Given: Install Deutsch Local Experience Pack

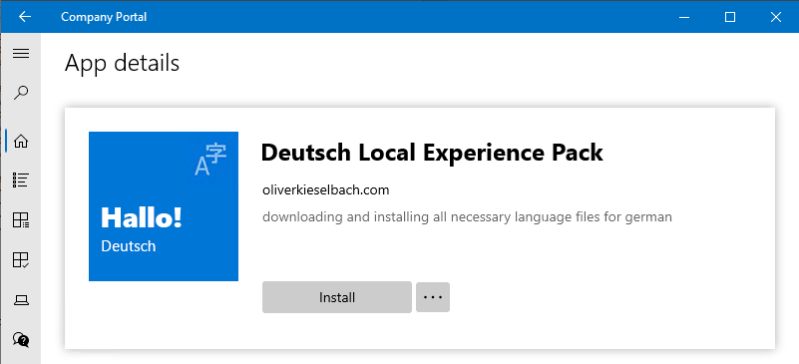Looking at the screenshot, I should click(337, 297).
